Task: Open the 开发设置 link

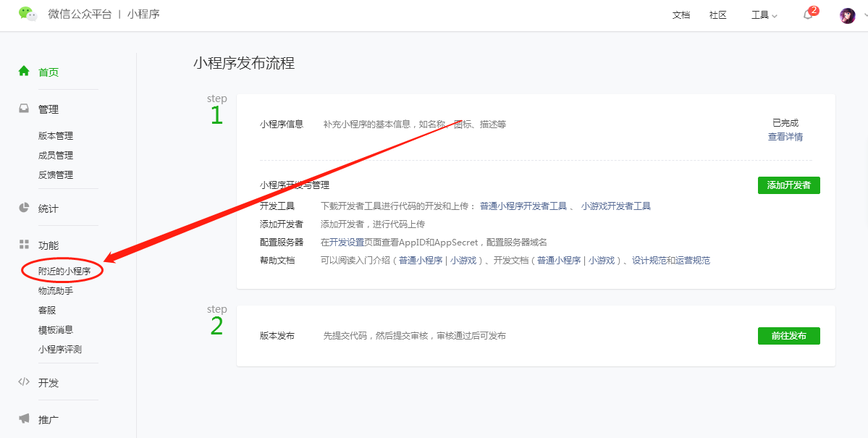Action: (x=347, y=242)
